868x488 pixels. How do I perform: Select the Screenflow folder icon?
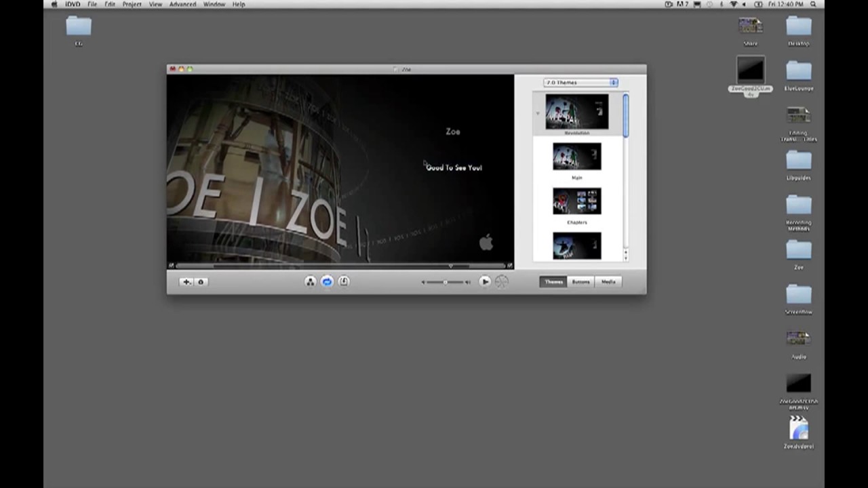[799, 295]
